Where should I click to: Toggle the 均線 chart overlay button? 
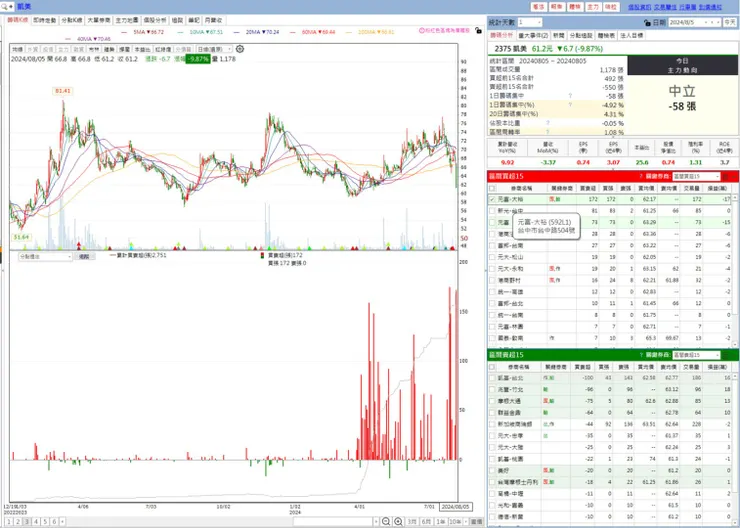click(17, 49)
